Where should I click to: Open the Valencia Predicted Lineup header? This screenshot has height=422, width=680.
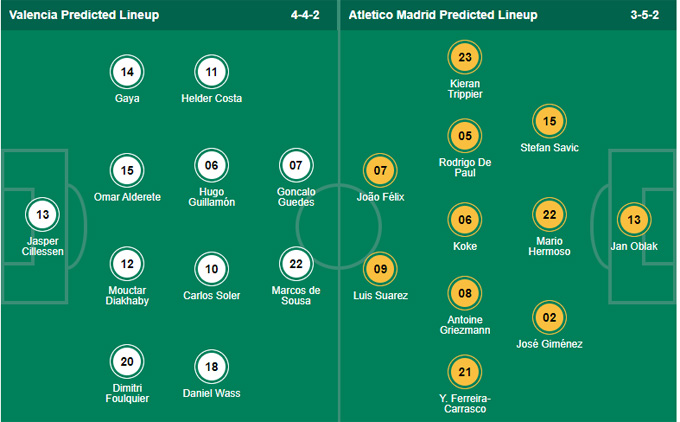point(84,15)
